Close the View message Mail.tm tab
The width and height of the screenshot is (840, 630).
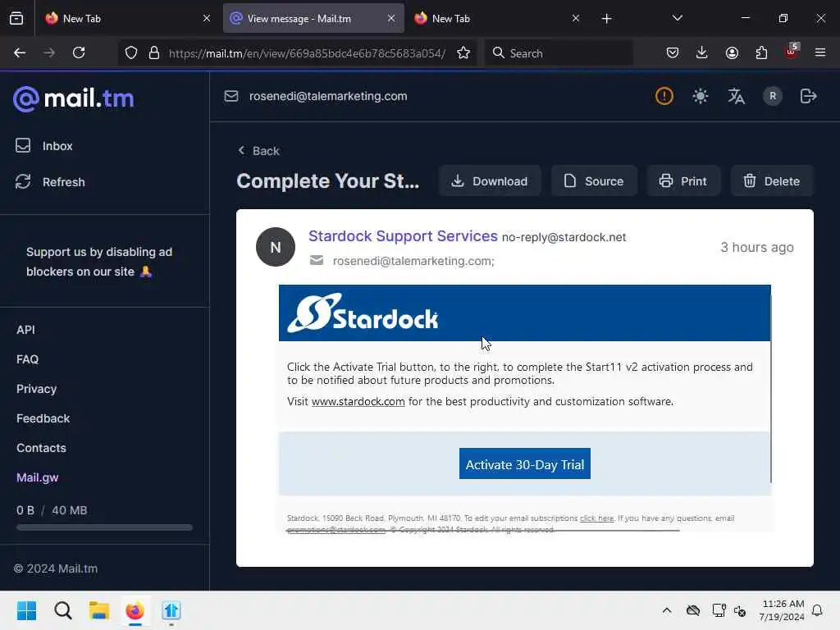[x=391, y=19]
